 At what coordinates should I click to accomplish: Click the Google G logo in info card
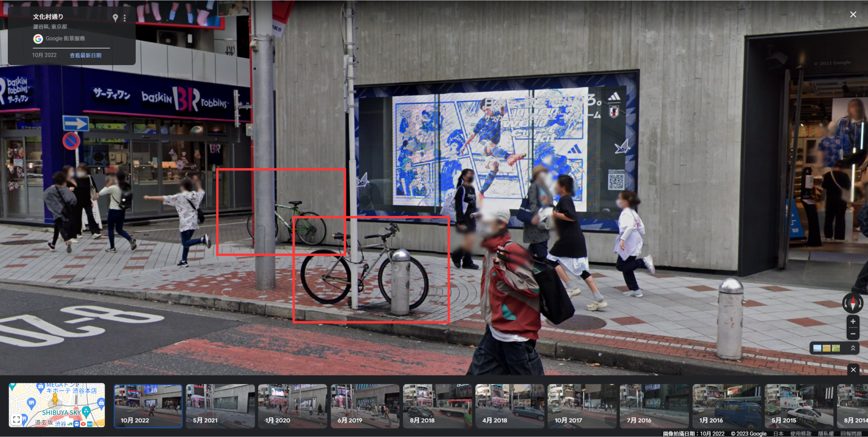[38, 39]
